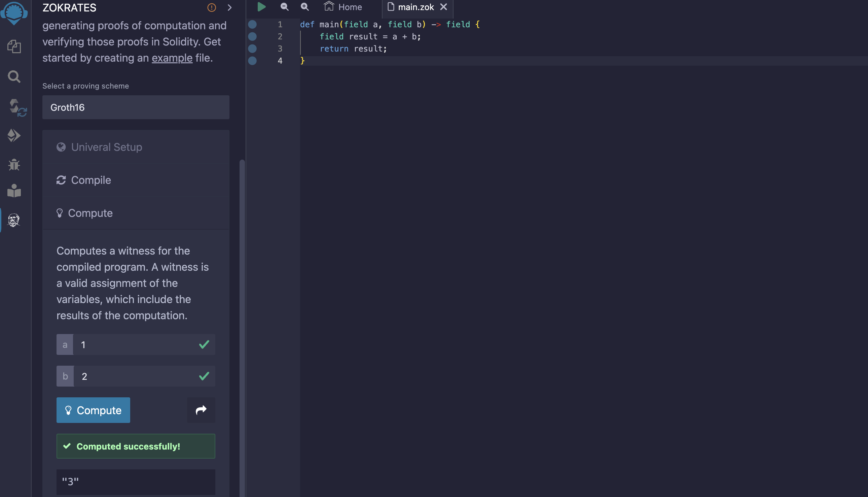The width and height of the screenshot is (868, 497).
Task: Open the Deploy & run transactions icon
Action: 14,135
